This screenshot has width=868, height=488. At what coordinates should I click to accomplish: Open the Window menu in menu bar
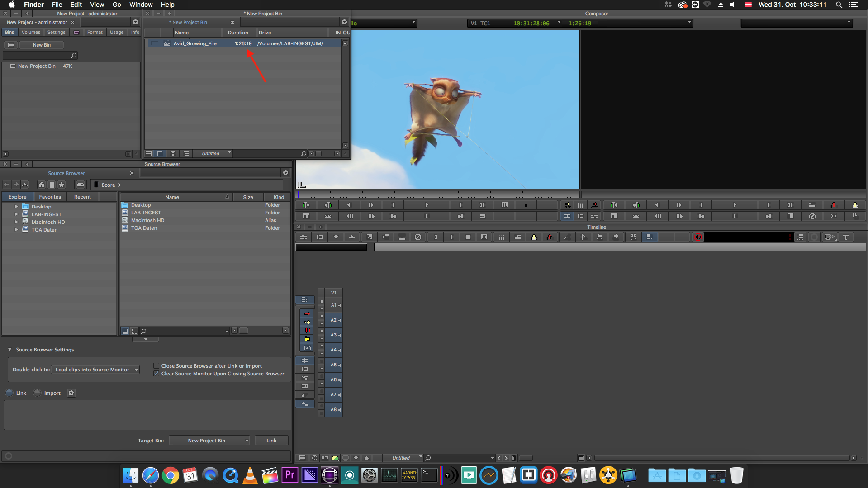click(141, 5)
